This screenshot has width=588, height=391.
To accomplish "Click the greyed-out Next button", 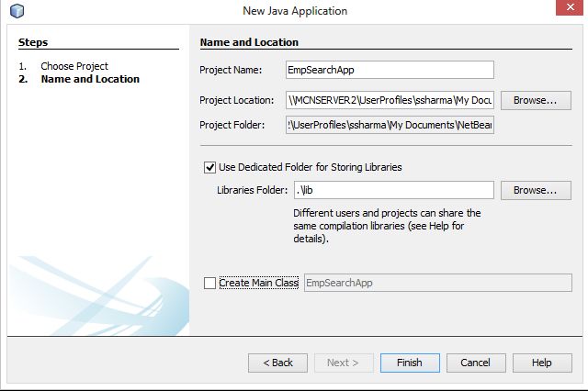I will coord(344,363).
